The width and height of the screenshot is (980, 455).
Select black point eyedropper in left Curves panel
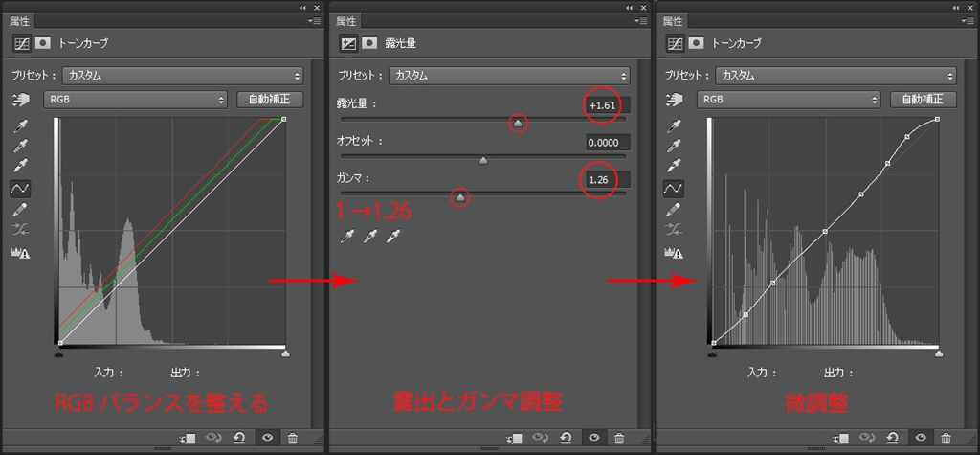pyautogui.click(x=21, y=127)
